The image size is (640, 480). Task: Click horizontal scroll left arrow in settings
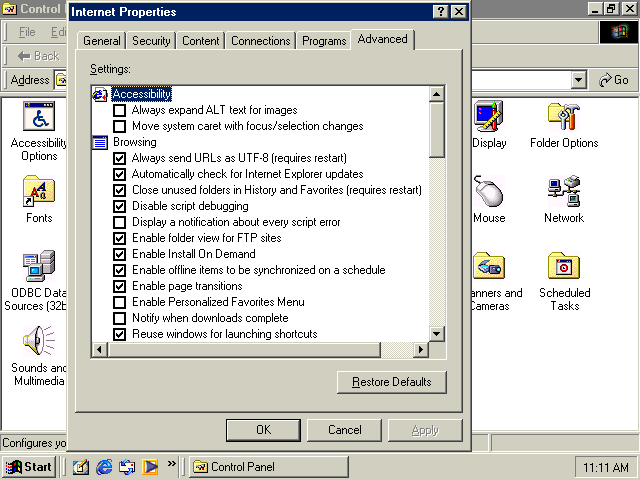(99, 350)
